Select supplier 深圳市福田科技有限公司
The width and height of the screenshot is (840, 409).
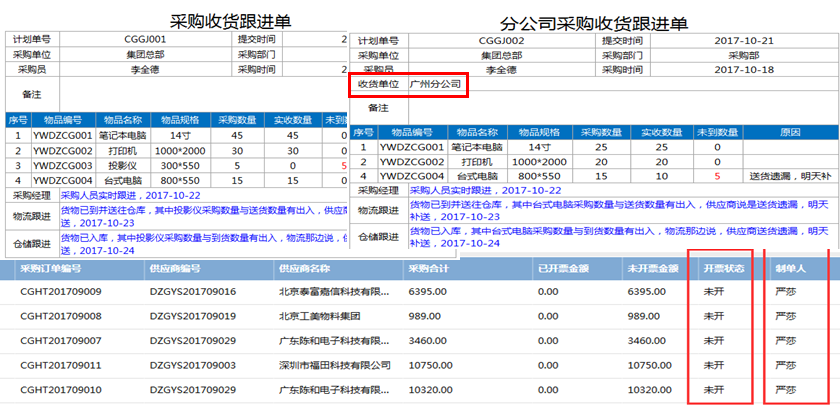point(333,365)
